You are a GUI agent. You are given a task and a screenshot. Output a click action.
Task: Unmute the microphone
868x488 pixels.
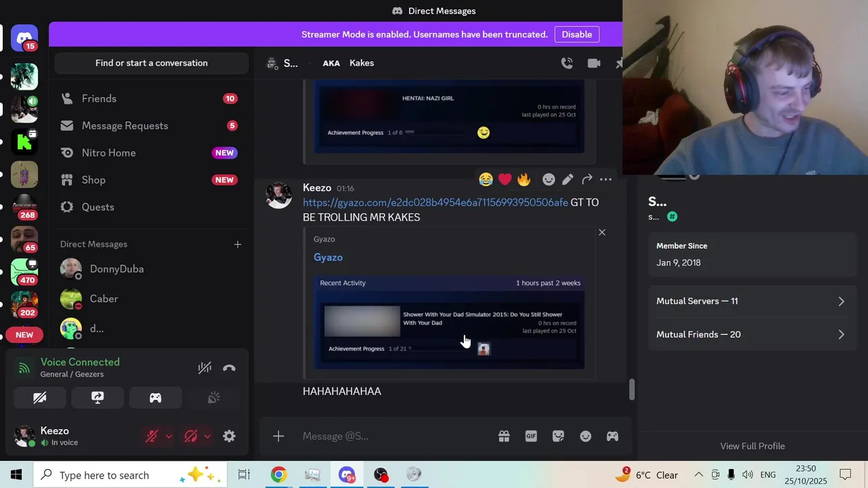click(x=152, y=436)
